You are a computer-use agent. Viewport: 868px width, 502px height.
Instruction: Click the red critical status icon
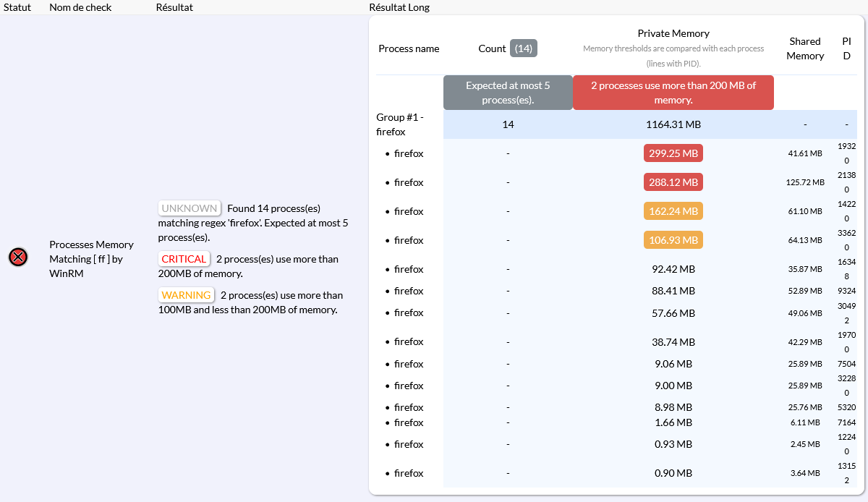coord(18,257)
